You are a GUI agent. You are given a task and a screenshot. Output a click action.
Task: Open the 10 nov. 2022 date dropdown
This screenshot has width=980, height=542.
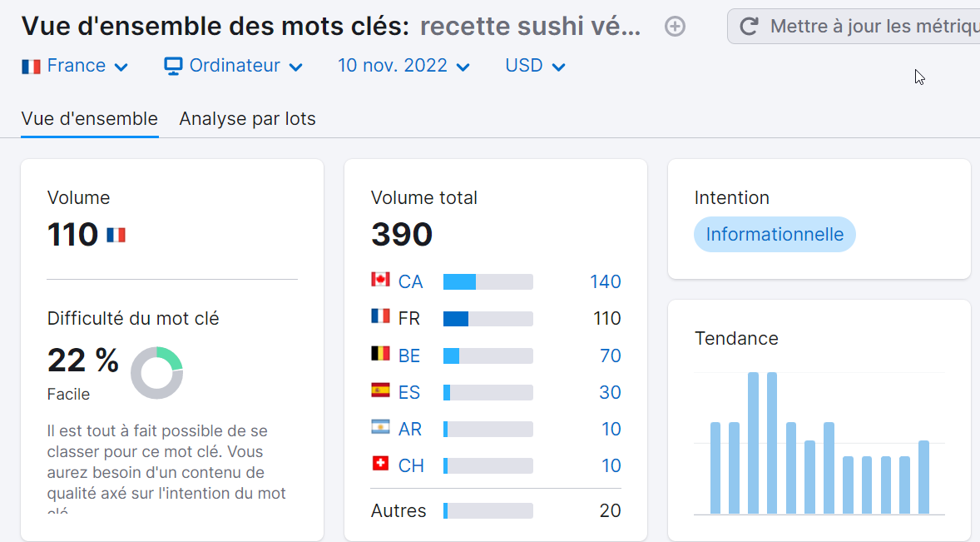pos(403,65)
